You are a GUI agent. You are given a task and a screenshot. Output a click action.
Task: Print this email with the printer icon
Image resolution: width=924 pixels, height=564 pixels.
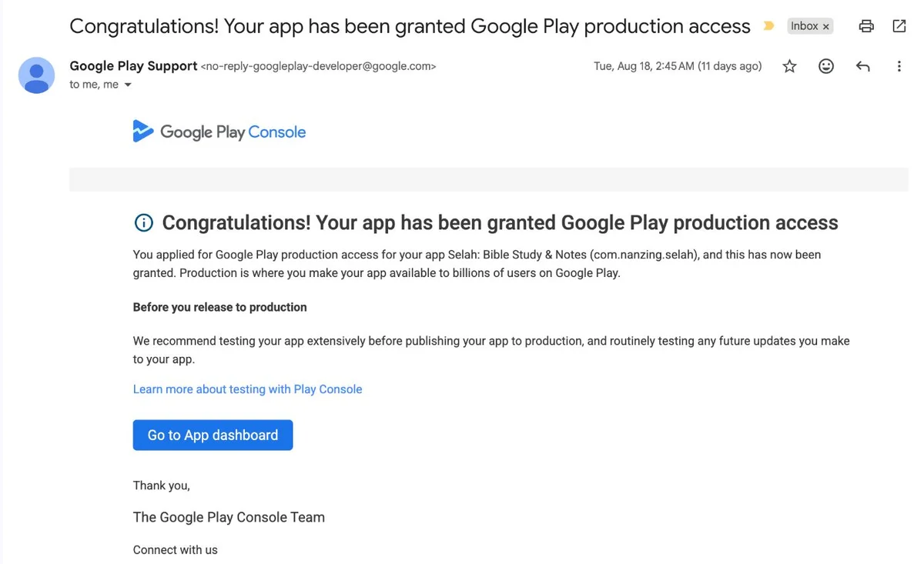click(866, 26)
